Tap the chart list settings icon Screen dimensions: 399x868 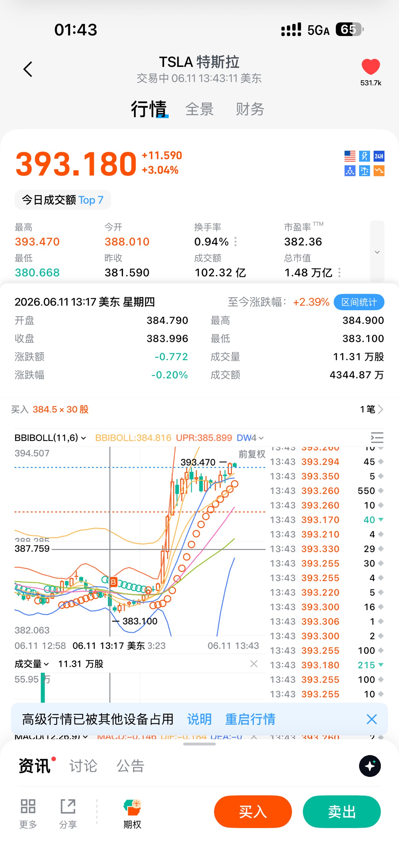[377, 438]
